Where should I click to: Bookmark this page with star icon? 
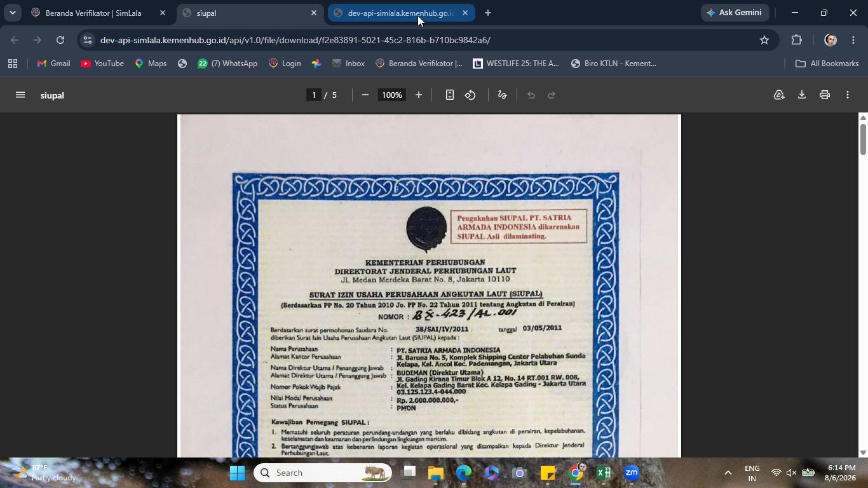[764, 40]
